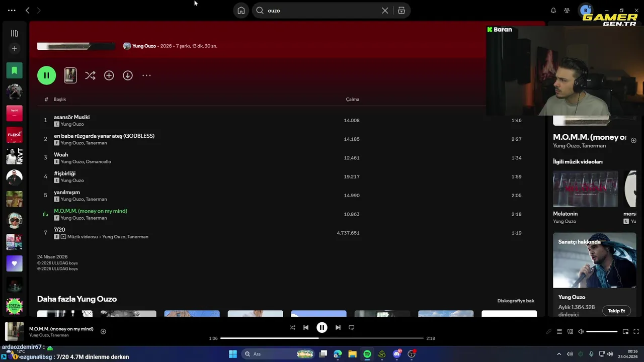Adjust the Spotify volume slider
The image size is (644, 362).
click(x=602, y=332)
